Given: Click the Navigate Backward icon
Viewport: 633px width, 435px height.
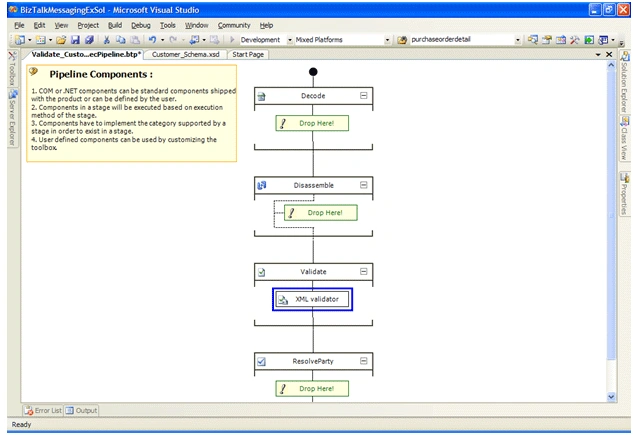Looking at the screenshot, I should click(195, 40).
